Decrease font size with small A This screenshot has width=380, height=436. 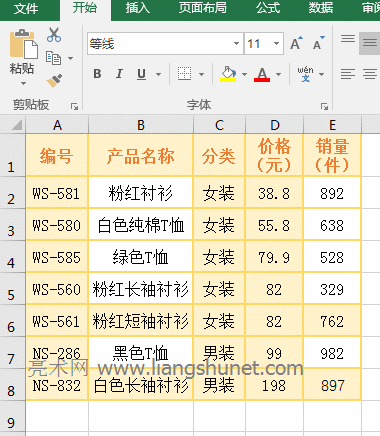point(319,43)
